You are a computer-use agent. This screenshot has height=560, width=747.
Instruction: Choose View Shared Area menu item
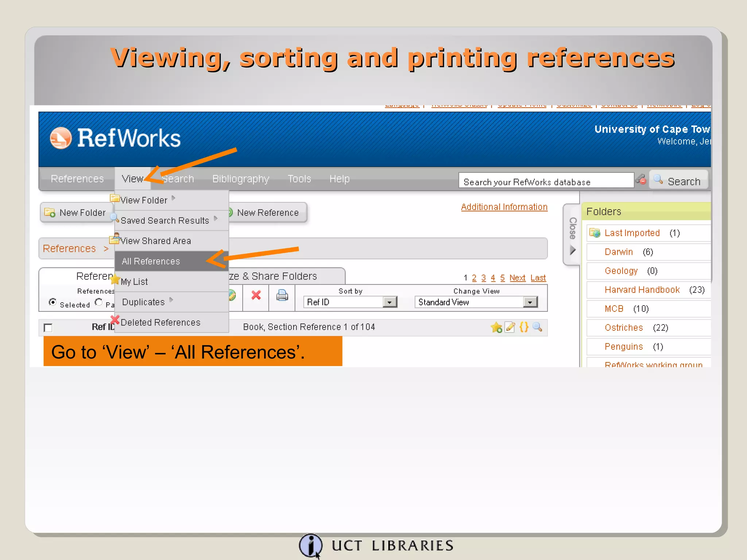(x=171, y=241)
